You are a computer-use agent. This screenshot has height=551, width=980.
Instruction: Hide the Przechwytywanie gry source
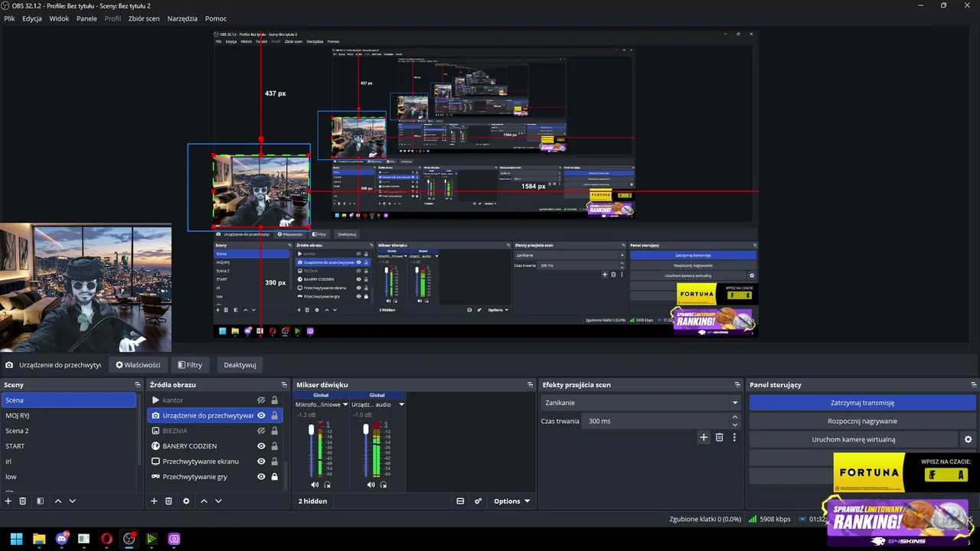pos(261,477)
